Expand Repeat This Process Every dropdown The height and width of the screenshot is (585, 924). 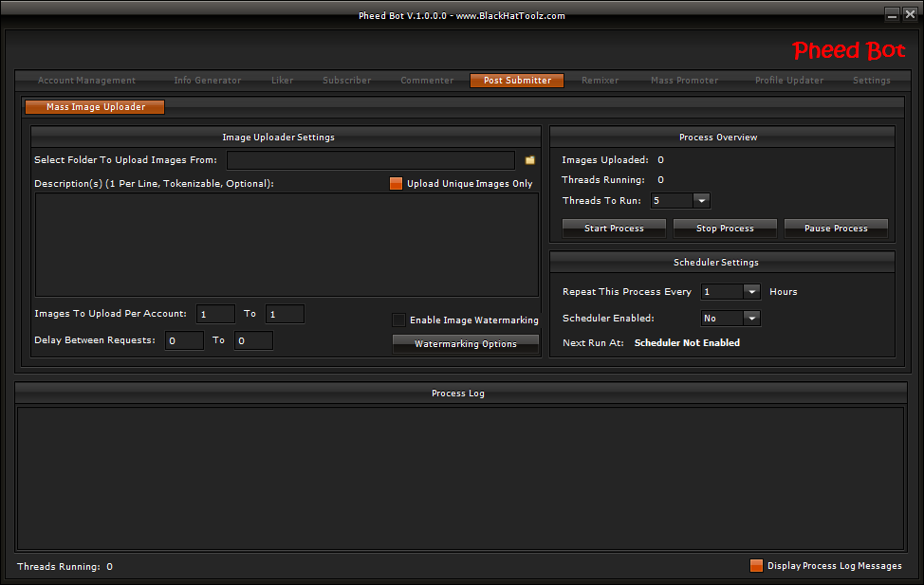coord(751,292)
